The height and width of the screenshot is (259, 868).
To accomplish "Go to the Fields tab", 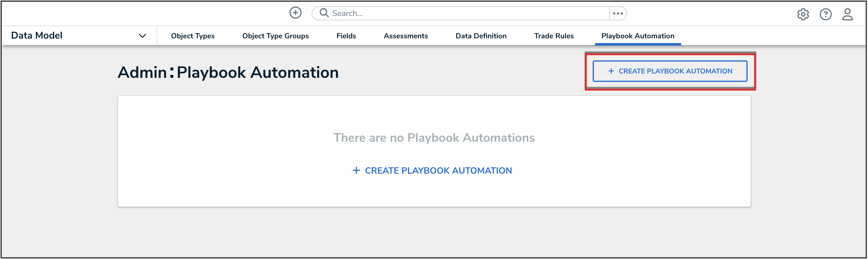I will pyautogui.click(x=346, y=36).
